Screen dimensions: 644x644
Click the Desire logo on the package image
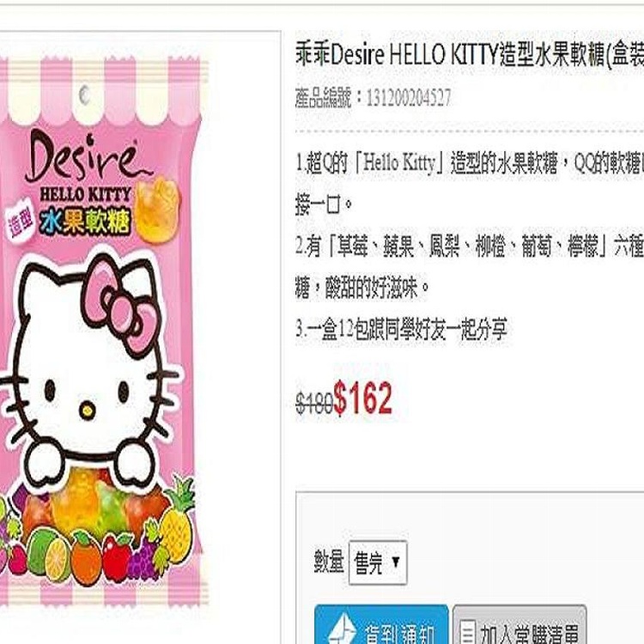point(84,158)
